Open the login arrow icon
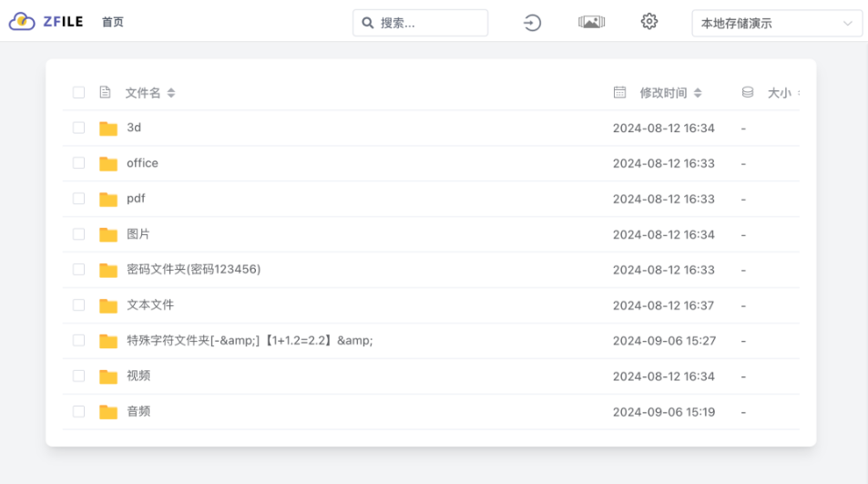The image size is (868, 484). click(x=532, y=23)
